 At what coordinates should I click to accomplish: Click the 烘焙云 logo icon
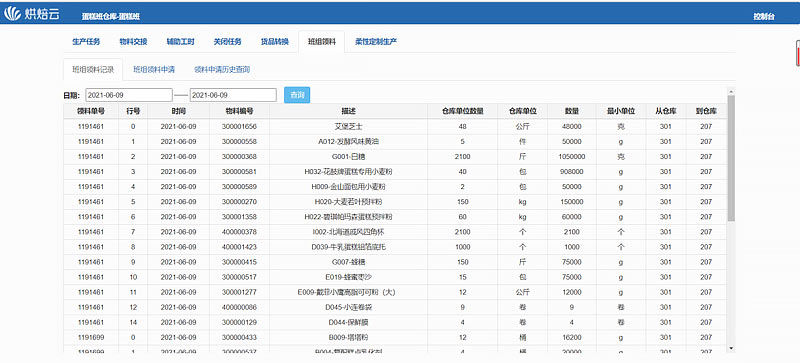(x=13, y=14)
